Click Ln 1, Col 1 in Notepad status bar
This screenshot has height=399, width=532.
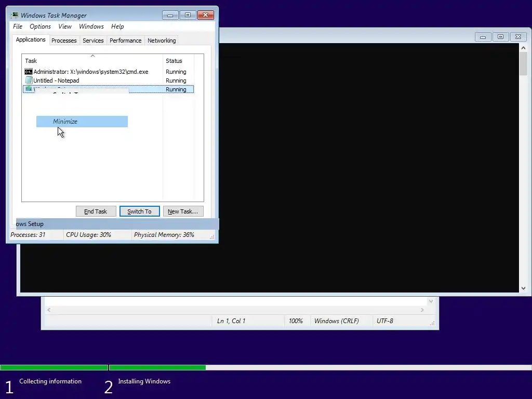pyautogui.click(x=231, y=321)
